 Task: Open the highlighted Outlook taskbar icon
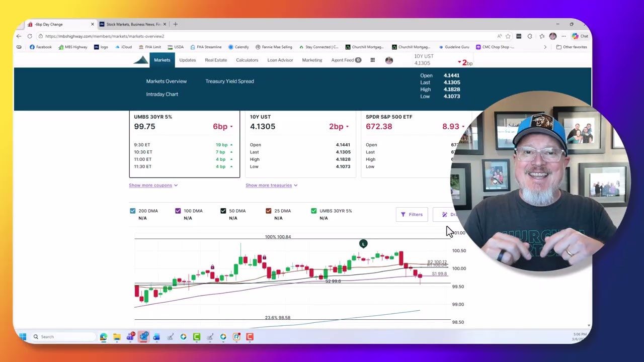(143, 337)
